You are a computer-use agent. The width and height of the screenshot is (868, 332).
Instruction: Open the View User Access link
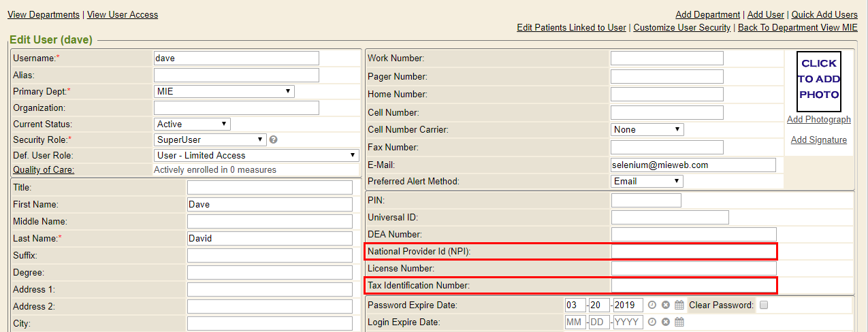123,14
